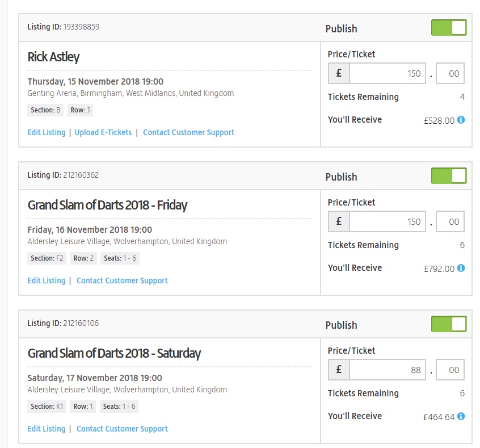Screen dimensions: 480x448
Task: Click Listing ID 193398859
Action: click(x=64, y=27)
